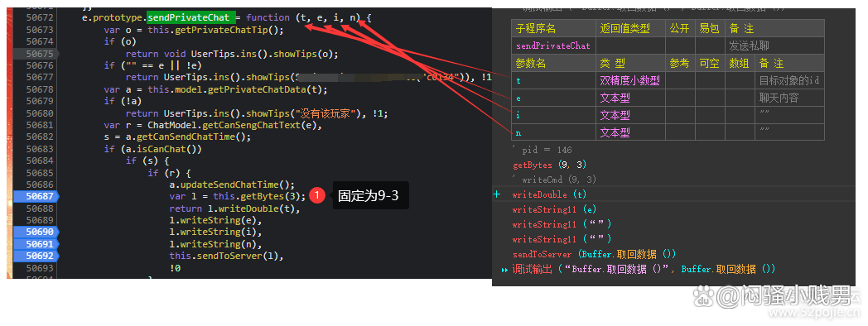
Task: Select parameter name e in the table
Action: [553, 98]
